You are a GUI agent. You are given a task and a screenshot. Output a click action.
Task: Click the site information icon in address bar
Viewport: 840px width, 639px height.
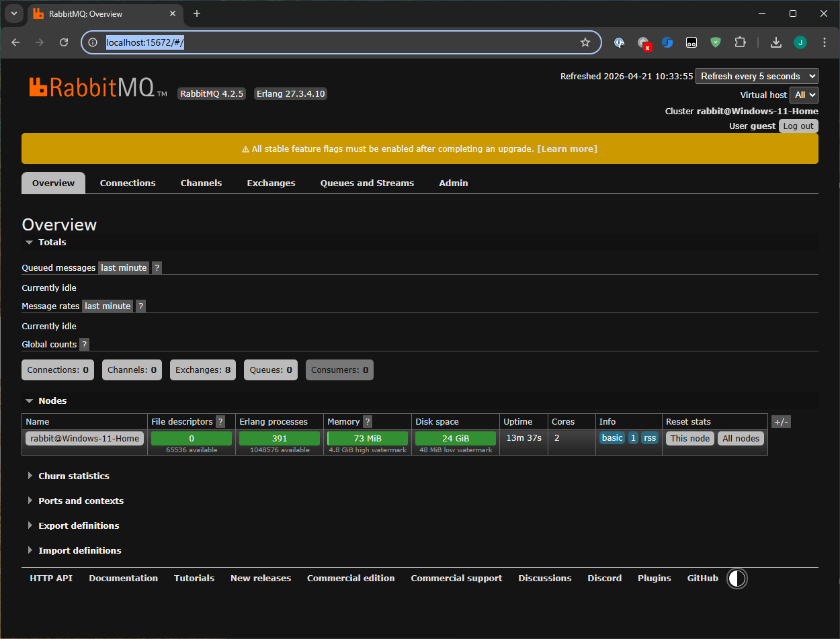click(x=93, y=42)
